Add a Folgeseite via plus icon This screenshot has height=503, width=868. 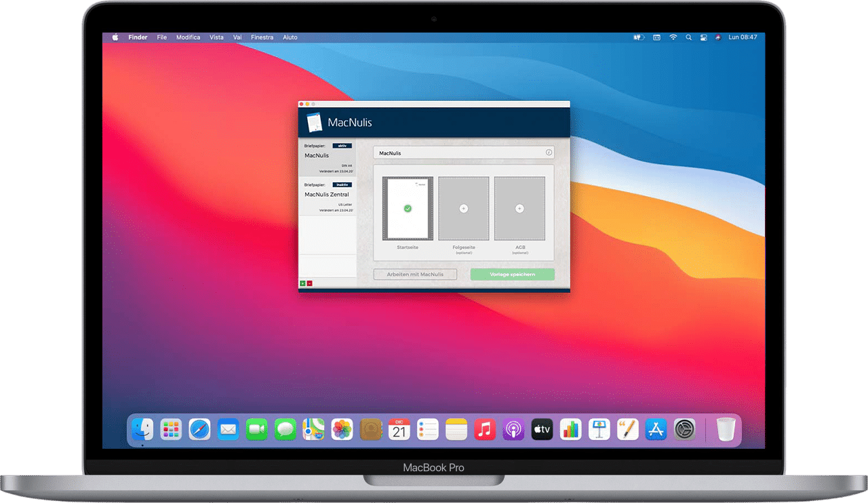(464, 209)
